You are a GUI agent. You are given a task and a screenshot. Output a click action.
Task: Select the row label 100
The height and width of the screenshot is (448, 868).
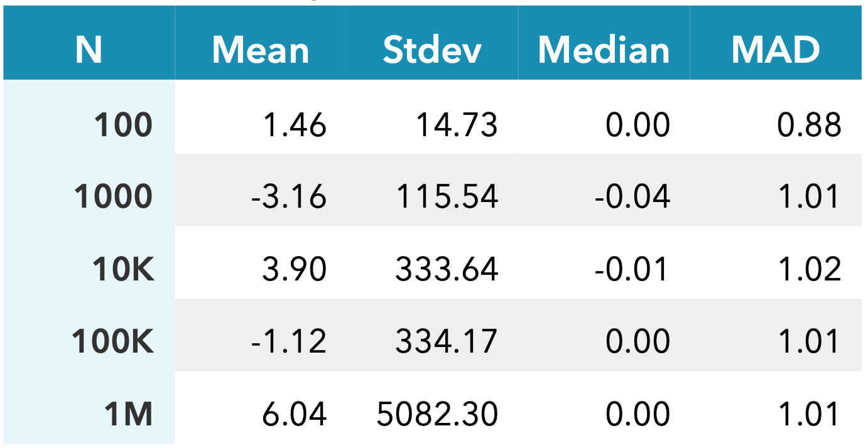pos(123,125)
